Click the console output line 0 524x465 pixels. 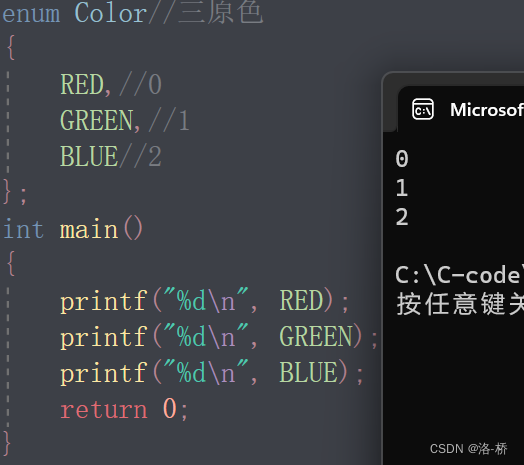402,158
